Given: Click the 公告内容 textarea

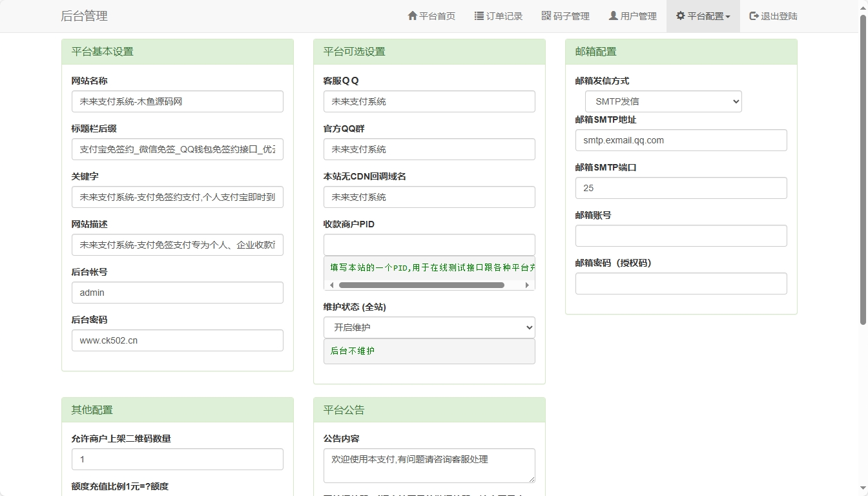Looking at the screenshot, I should coord(429,466).
